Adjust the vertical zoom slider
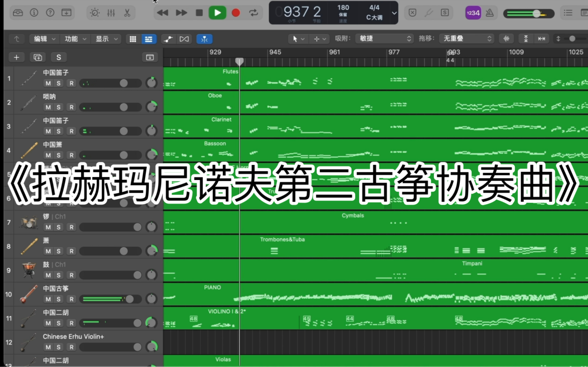The height and width of the screenshot is (367, 588). point(572,39)
